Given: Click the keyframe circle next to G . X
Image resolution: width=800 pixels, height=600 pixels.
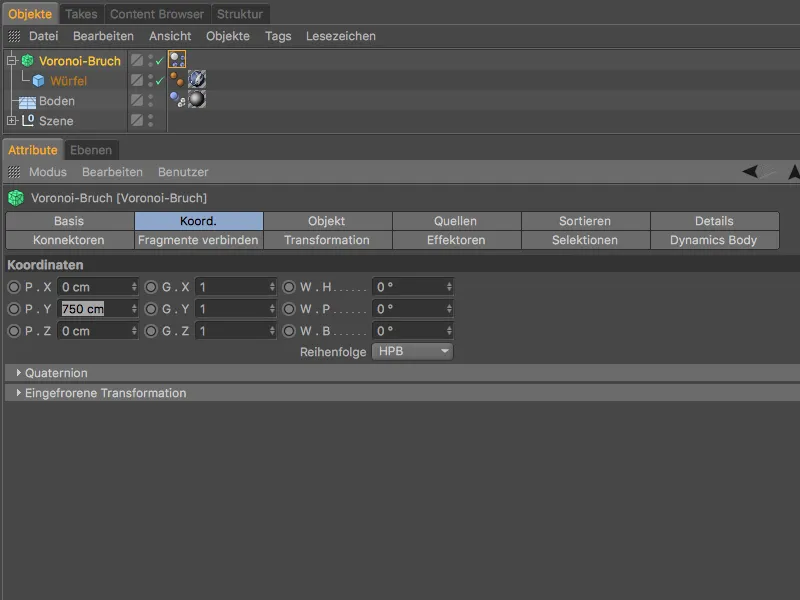Looking at the screenshot, I should coord(151,287).
